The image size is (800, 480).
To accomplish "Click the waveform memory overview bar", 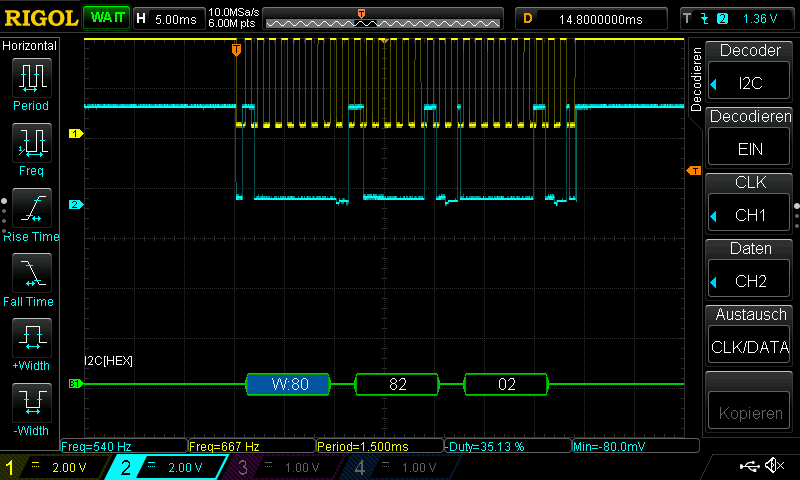I will 384,20.
